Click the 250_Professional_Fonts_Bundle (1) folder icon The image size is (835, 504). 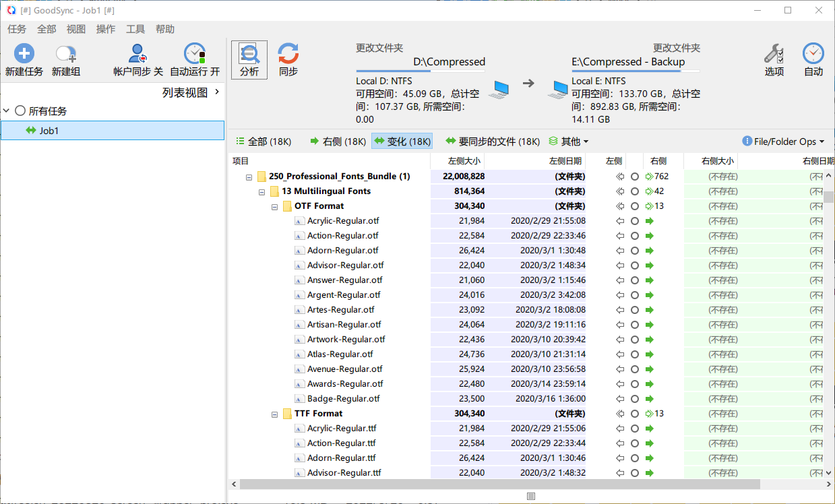pos(261,177)
